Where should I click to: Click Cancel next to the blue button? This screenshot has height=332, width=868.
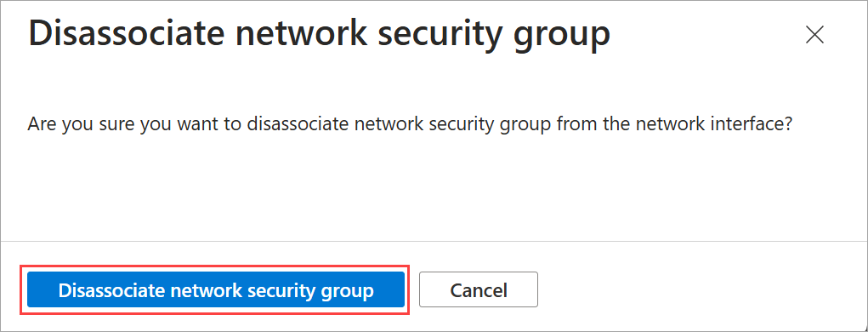pyautogui.click(x=479, y=290)
